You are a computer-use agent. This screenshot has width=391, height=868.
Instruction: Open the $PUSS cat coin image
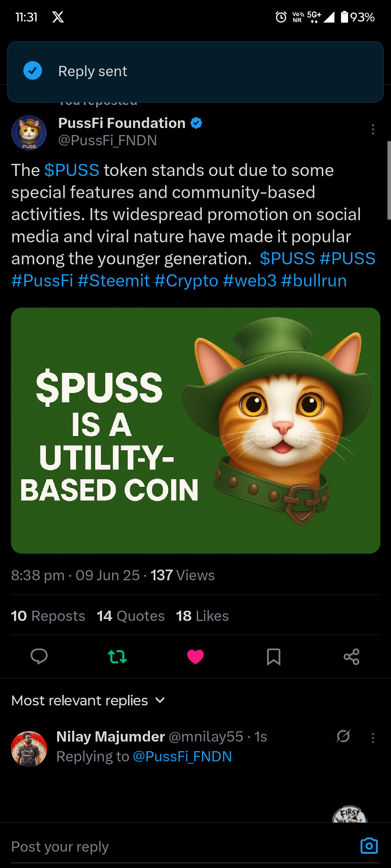[196, 430]
